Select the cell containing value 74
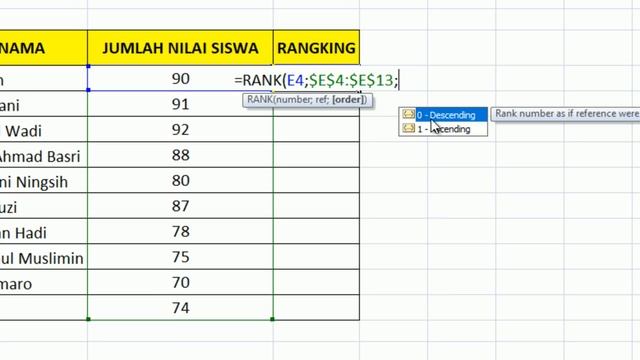The height and width of the screenshot is (360, 640). tap(180, 307)
